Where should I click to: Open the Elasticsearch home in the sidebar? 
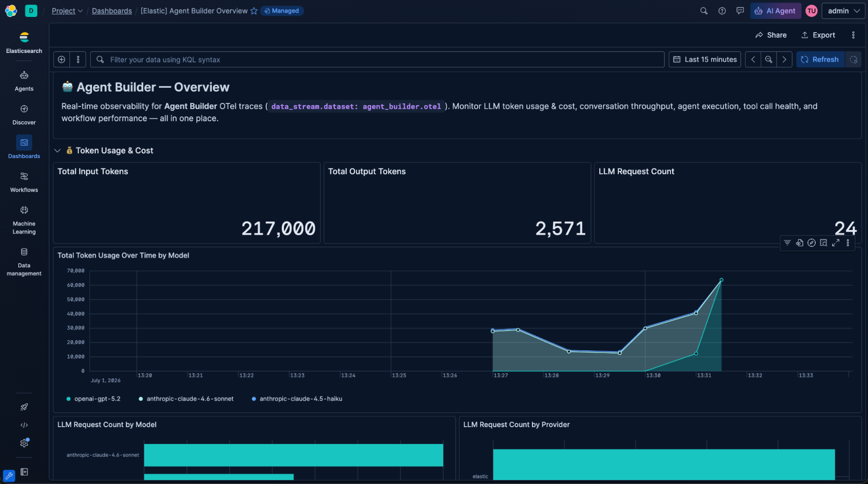24,43
